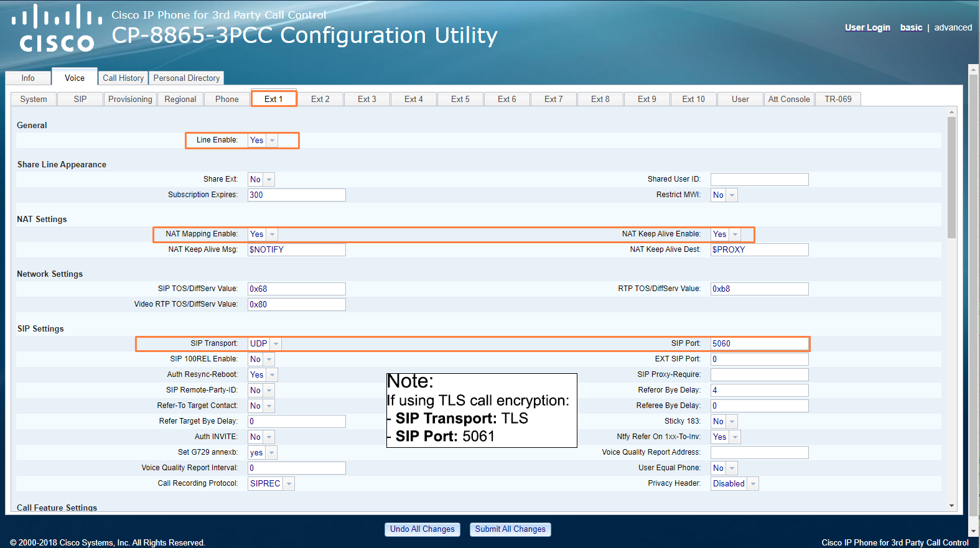Select the User sub-tab
980x548 pixels.
(x=740, y=99)
